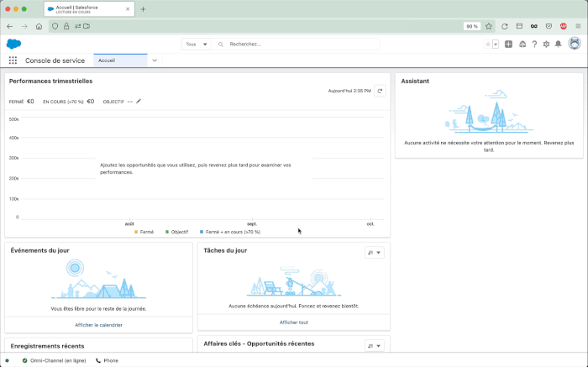The image size is (588, 367).
Task: Open the user profile avatar
Action: pos(575,44)
